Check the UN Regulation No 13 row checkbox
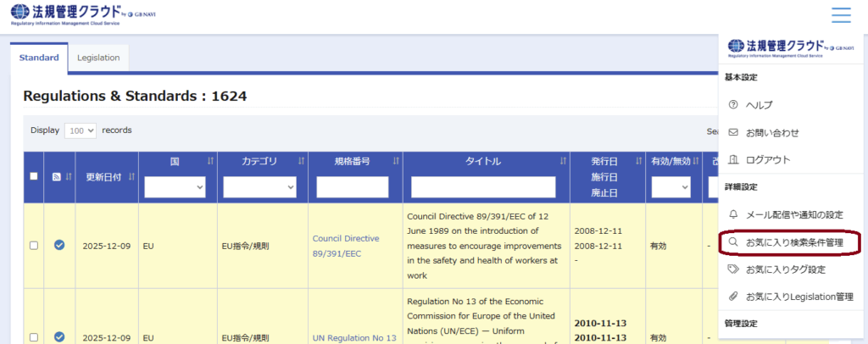 pyautogui.click(x=34, y=336)
